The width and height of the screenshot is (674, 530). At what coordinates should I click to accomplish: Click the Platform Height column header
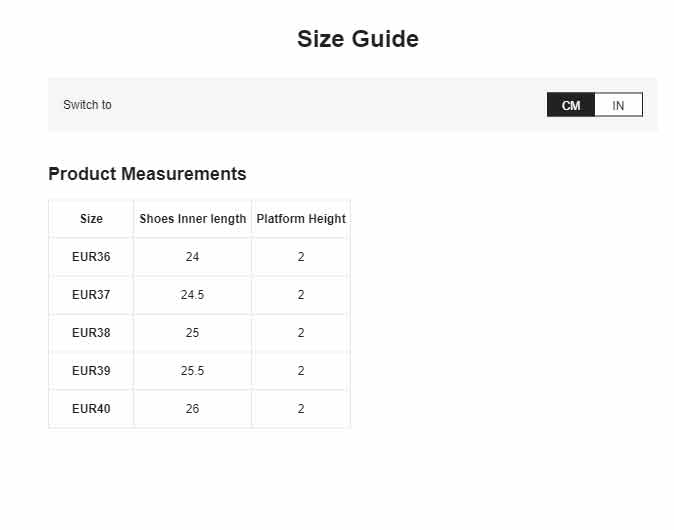pos(301,219)
